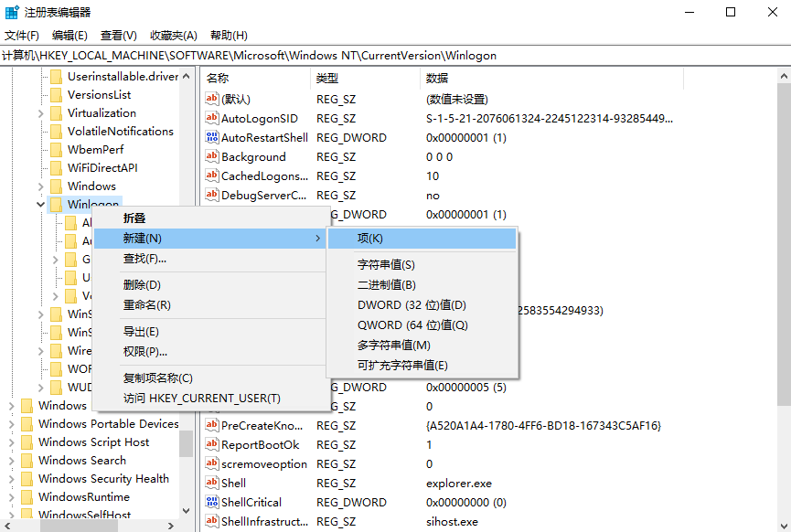This screenshot has width=791, height=532.
Task: Click the VersionsList folder icon
Action: point(56,95)
